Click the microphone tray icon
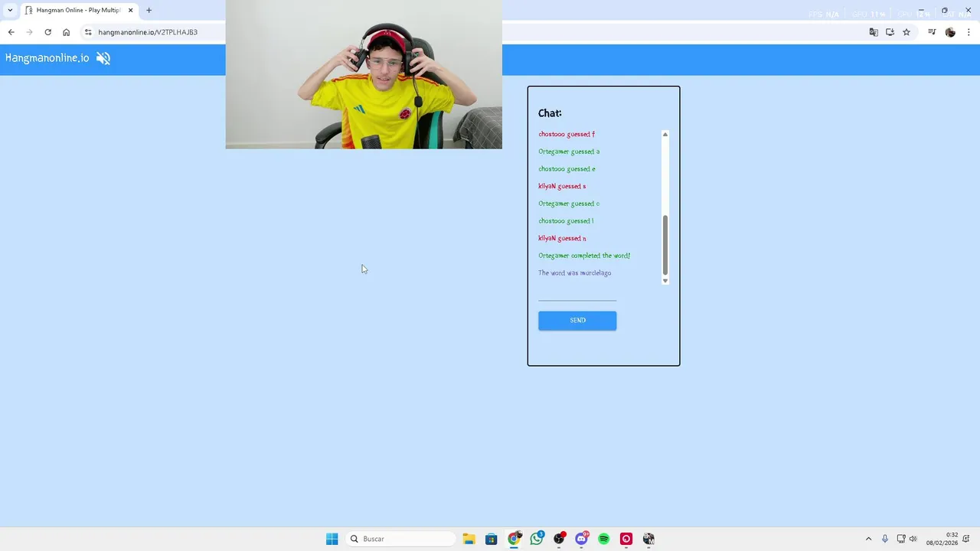Screen dimensions: 980x551 tap(885, 539)
